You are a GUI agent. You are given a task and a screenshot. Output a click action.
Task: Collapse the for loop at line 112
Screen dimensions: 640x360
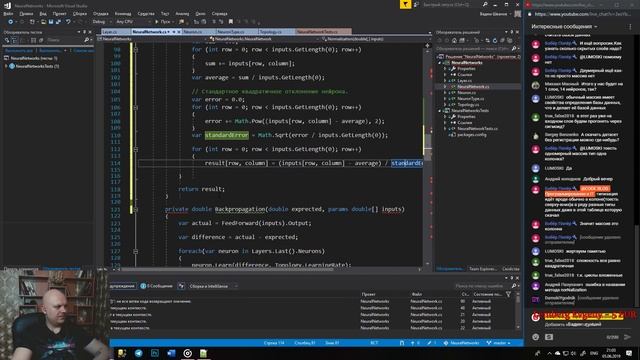(x=136, y=149)
